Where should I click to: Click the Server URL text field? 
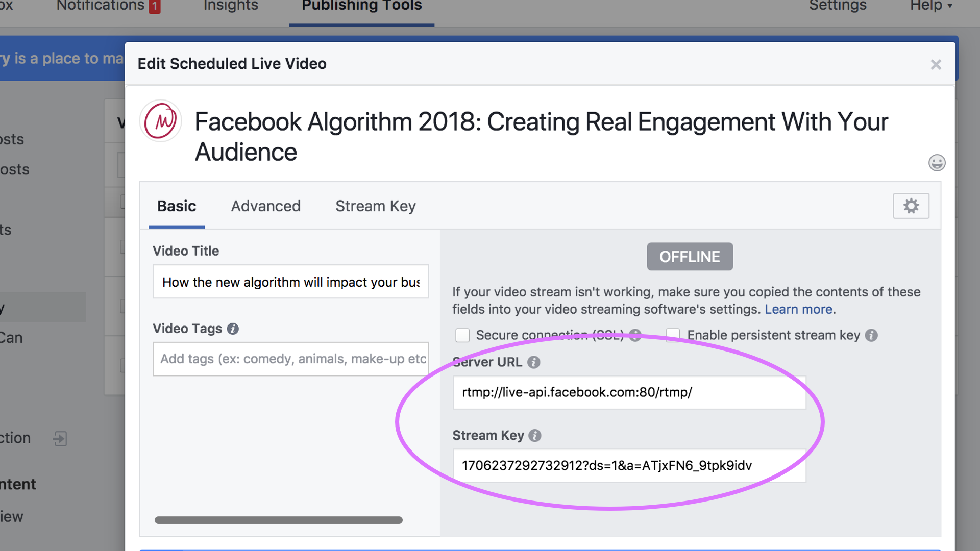coord(629,392)
